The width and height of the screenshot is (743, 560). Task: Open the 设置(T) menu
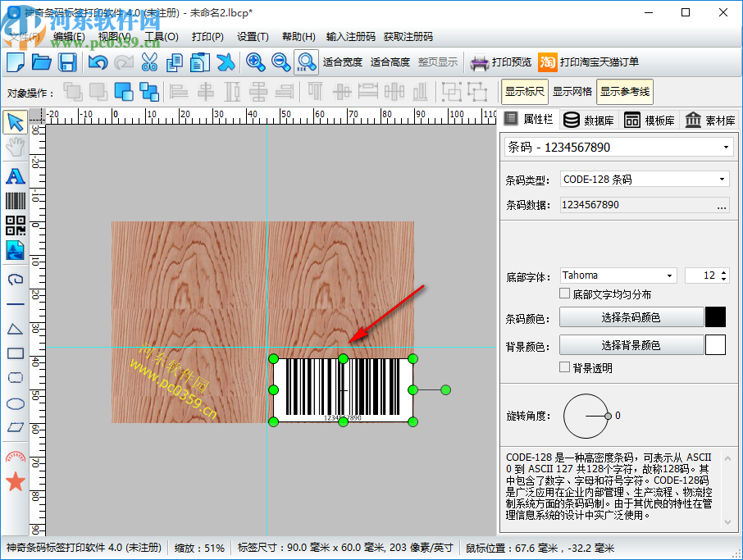coord(253,36)
